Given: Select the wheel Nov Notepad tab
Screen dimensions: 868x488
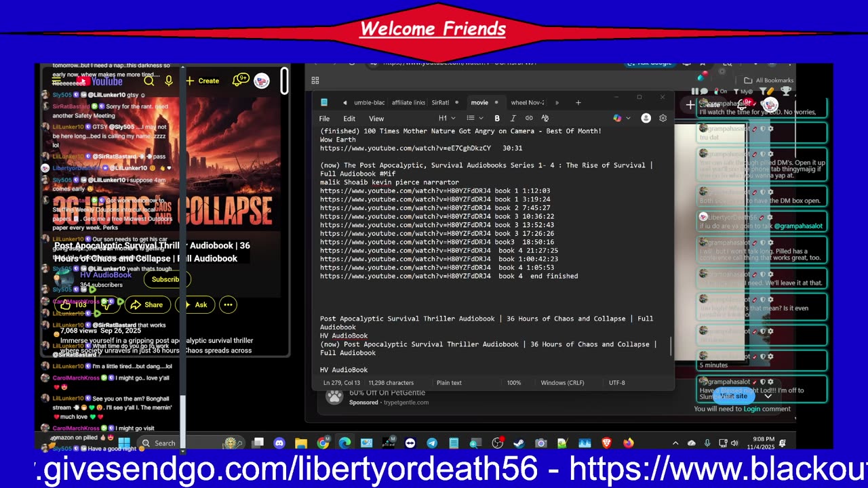Looking at the screenshot, I should (527, 102).
